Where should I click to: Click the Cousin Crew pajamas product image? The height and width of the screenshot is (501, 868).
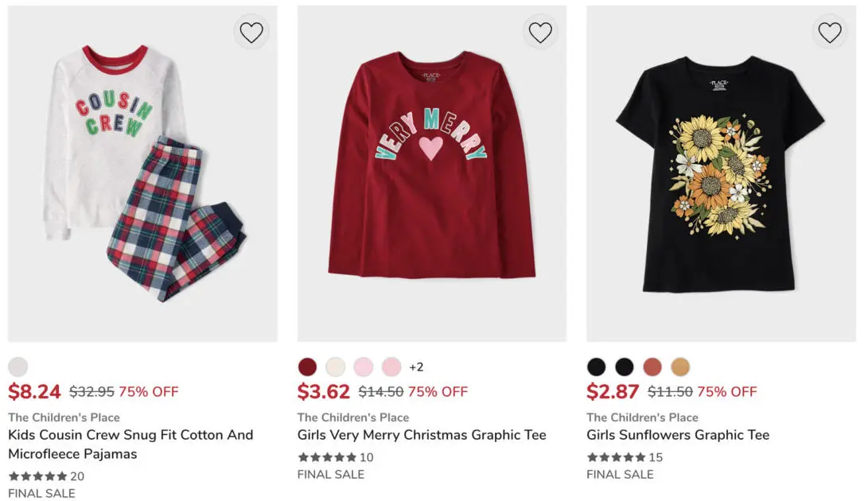click(x=142, y=175)
